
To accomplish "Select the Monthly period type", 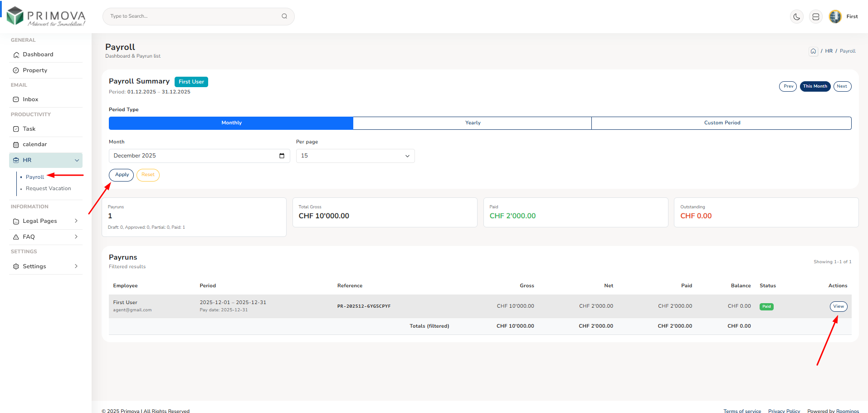I will (231, 123).
